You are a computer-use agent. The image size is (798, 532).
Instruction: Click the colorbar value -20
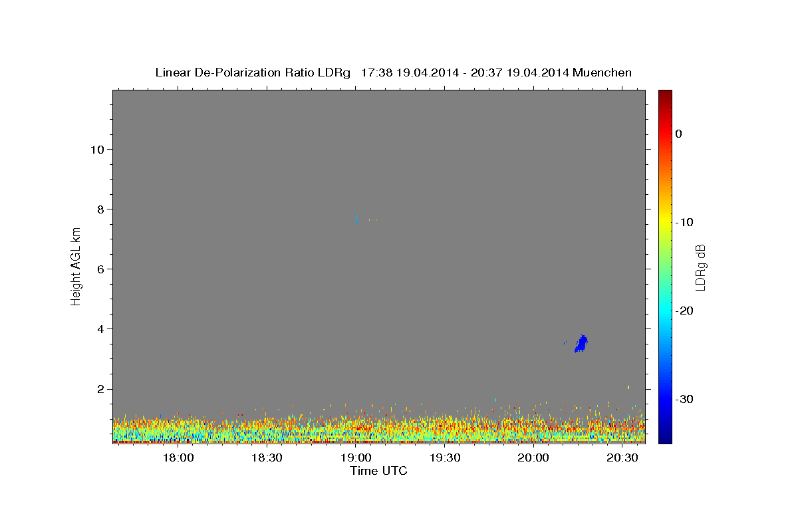point(685,311)
